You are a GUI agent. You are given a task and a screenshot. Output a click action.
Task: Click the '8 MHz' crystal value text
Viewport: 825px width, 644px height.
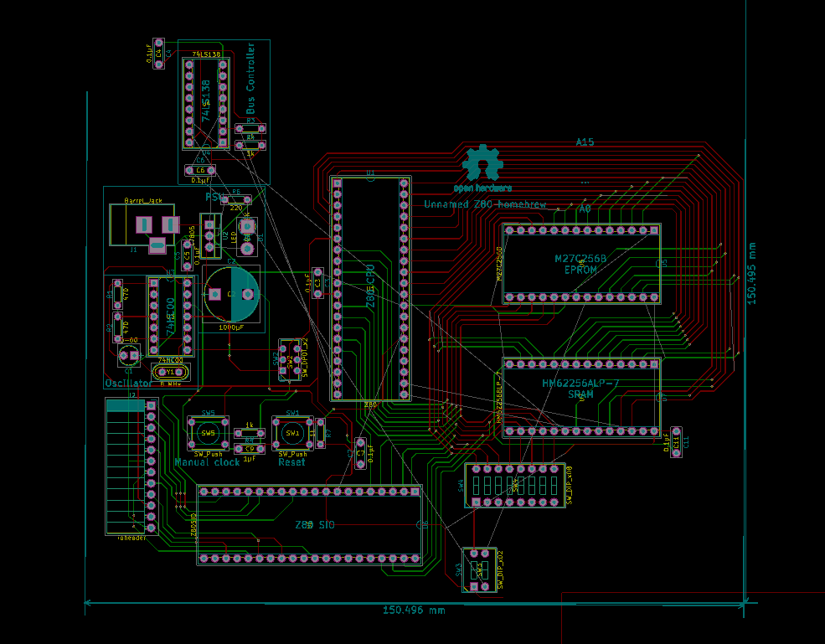170,384
